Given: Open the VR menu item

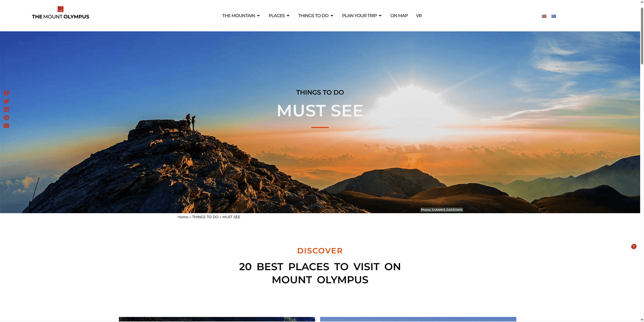Looking at the screenshot, I should pos(419,16).
